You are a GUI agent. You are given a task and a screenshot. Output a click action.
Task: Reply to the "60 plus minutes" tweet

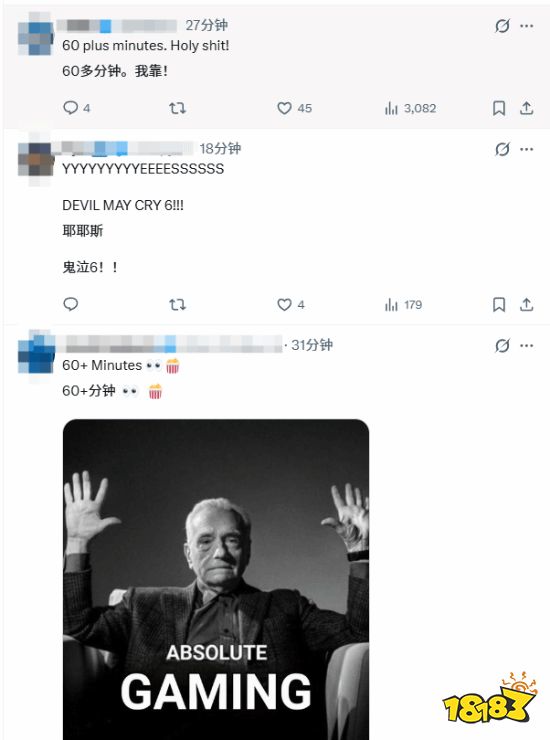pos(76,108)
